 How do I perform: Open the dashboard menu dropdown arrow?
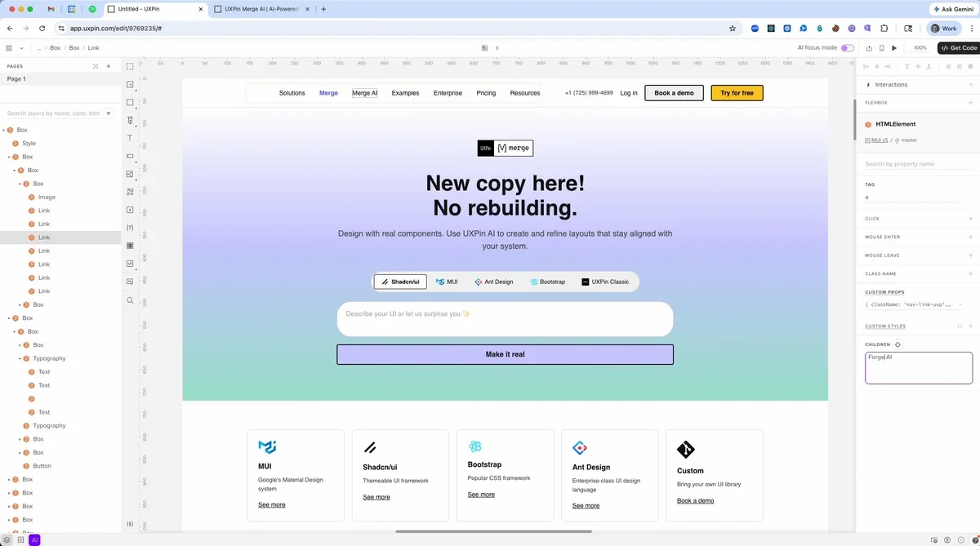coord(21,48)
